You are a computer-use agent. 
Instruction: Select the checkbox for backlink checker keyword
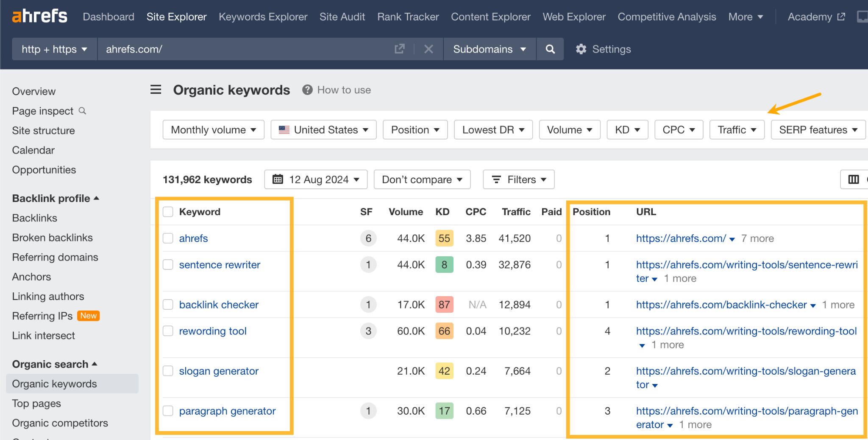click(x=168, y=304)
